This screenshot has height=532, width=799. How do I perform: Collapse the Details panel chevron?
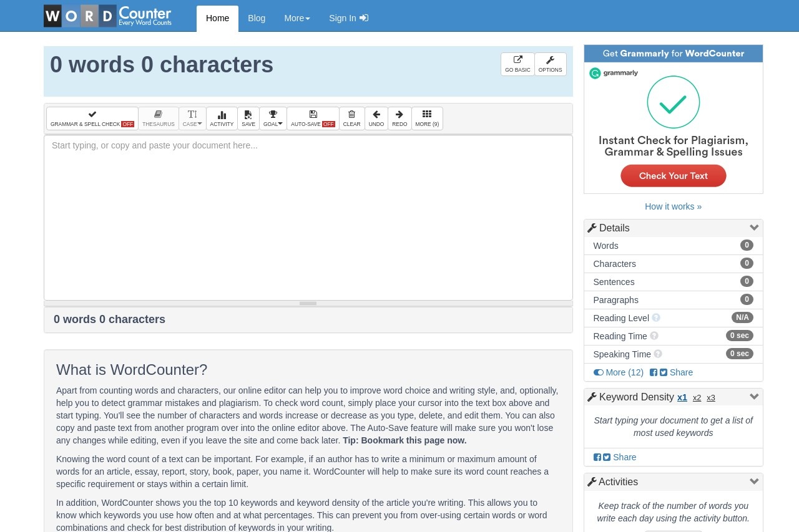coord(754,228)
